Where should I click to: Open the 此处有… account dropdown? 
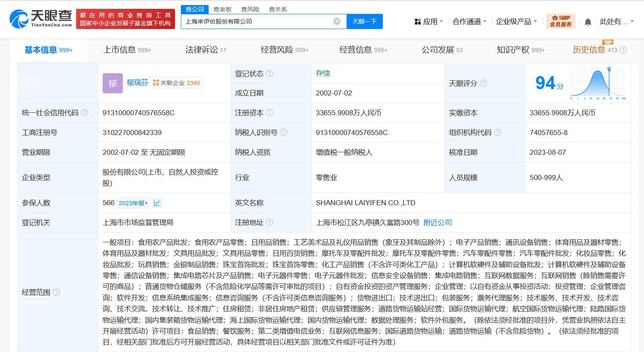coord(617,21)
